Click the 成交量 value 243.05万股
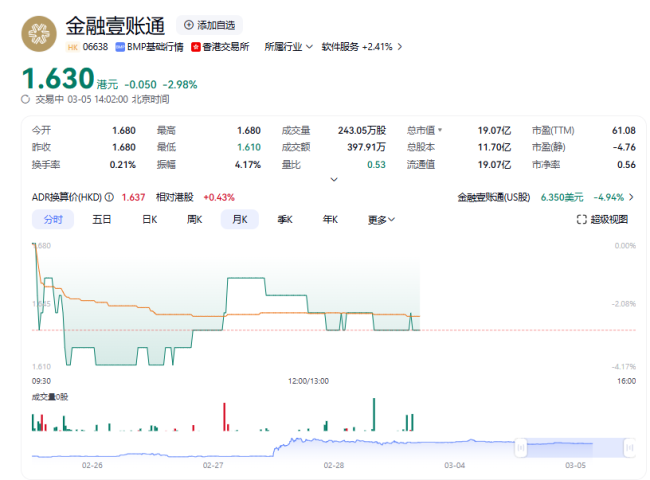The width and height of the screenshot is (650, 480). coord(362,131)
